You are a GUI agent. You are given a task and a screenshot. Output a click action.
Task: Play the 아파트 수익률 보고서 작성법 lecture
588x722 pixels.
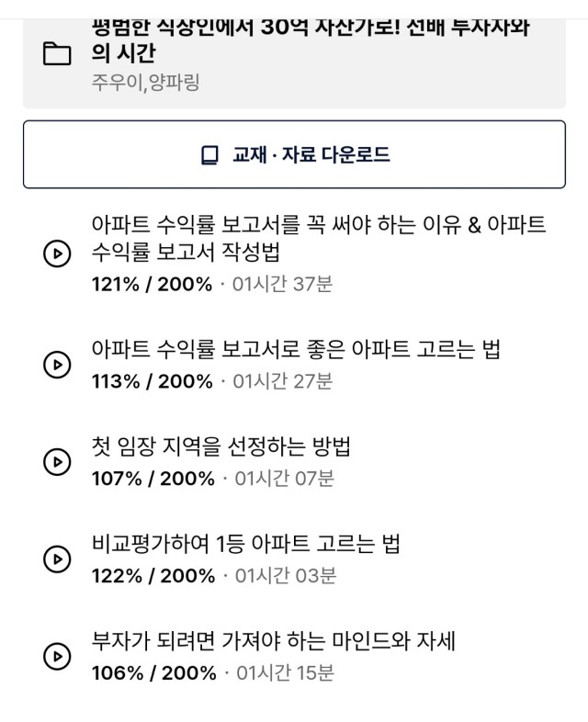pos(57,254)
